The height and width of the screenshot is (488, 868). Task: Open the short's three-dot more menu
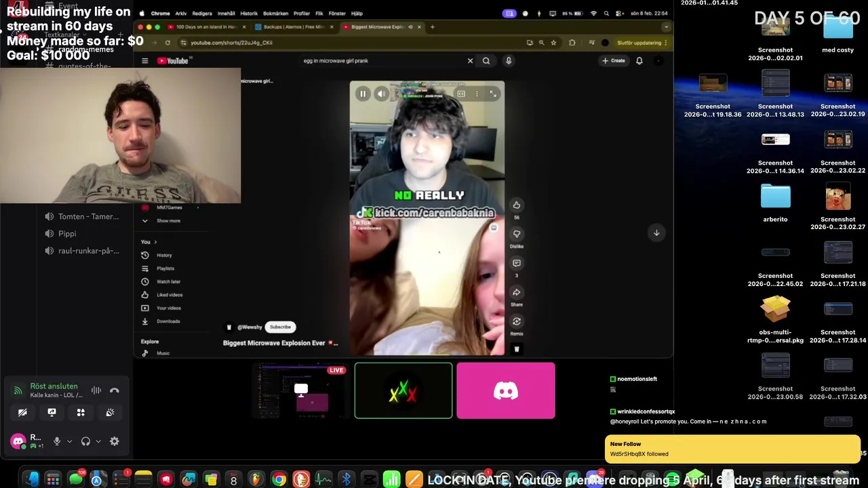(477, 94)
